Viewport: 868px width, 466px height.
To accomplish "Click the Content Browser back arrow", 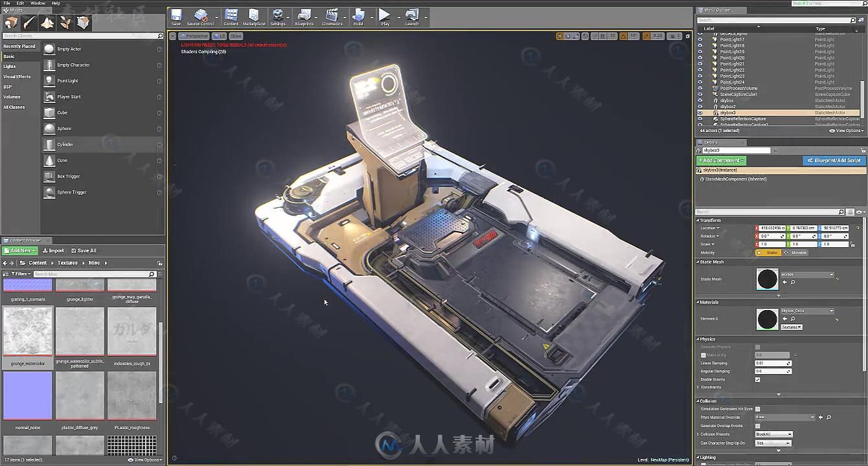I will [x=5, y=263].
